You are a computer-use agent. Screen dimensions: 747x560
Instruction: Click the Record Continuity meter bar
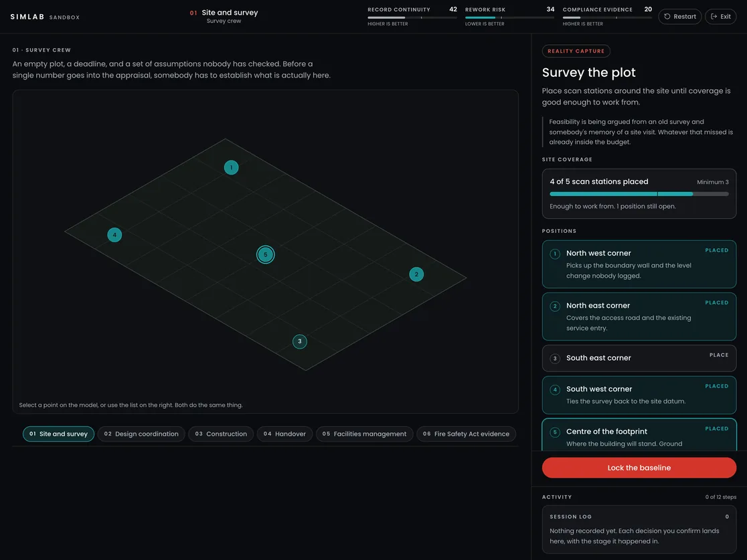[412, 17]
